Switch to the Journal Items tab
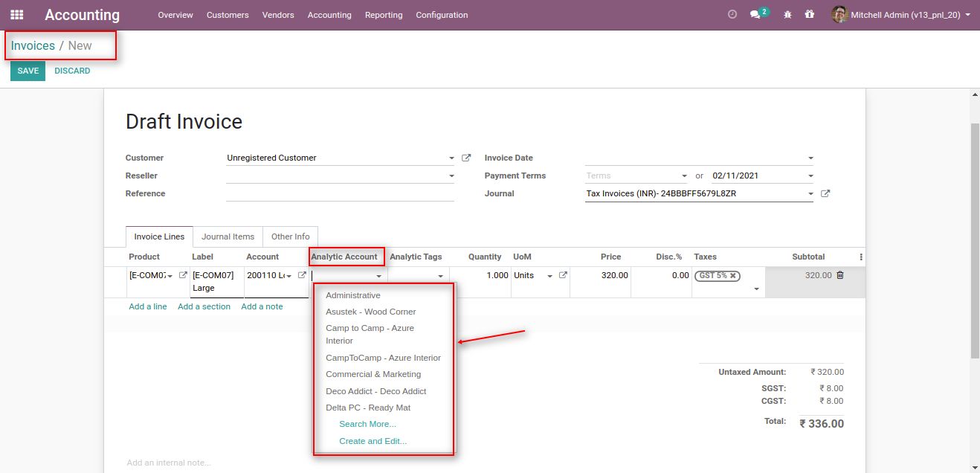 coord(228,236)
